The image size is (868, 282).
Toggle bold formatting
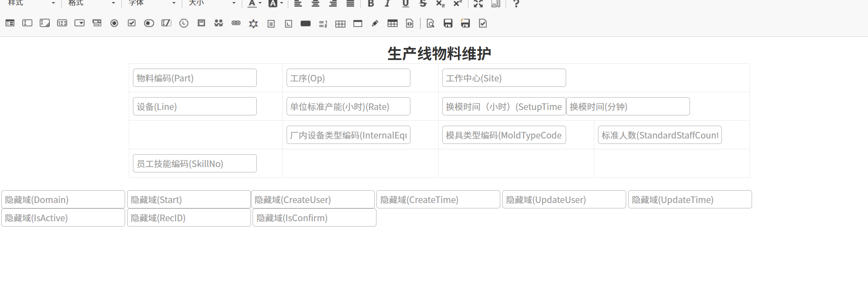[371, 4]
